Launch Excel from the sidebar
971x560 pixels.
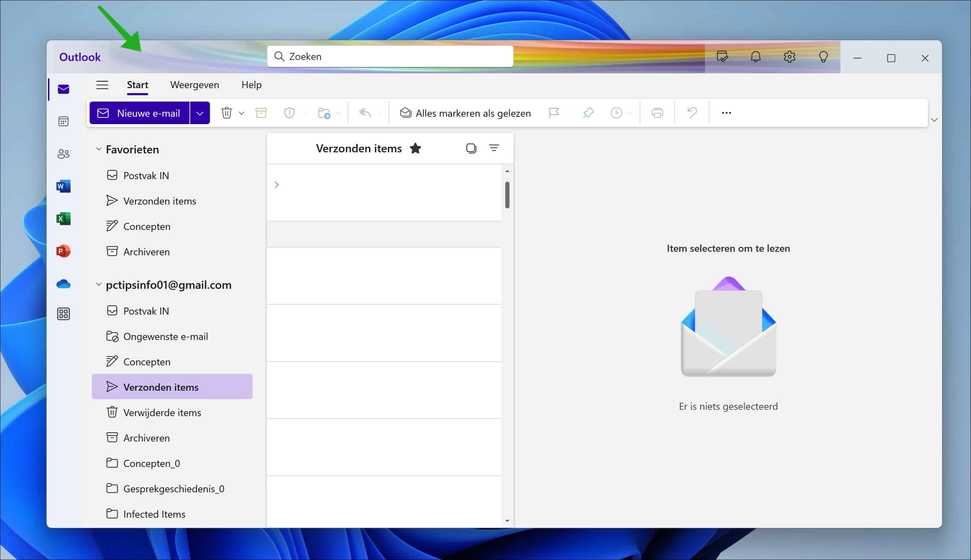pyautogui.click(x=64, y=218)
